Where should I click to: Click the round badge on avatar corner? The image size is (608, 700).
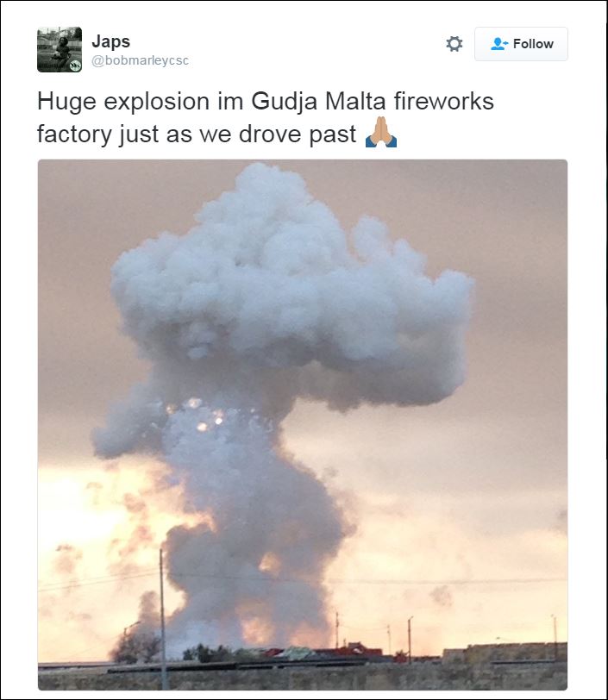click(75, 66)
